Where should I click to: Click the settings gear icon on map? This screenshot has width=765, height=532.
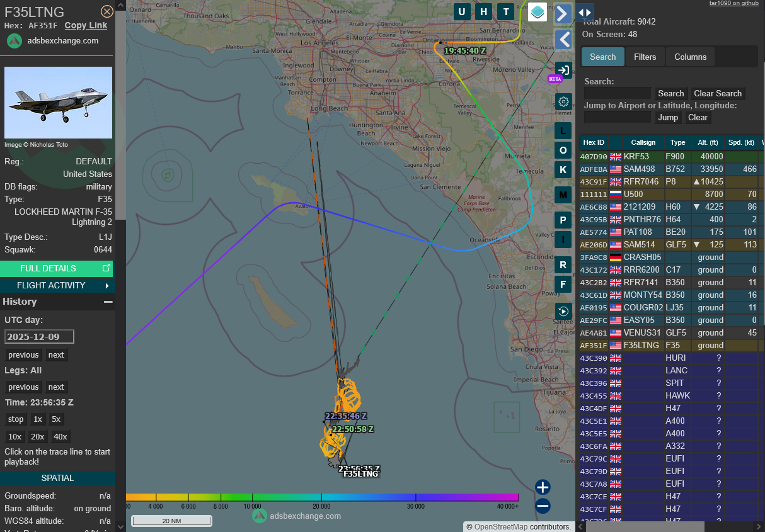pyautogui.click(x=563, y=101)
